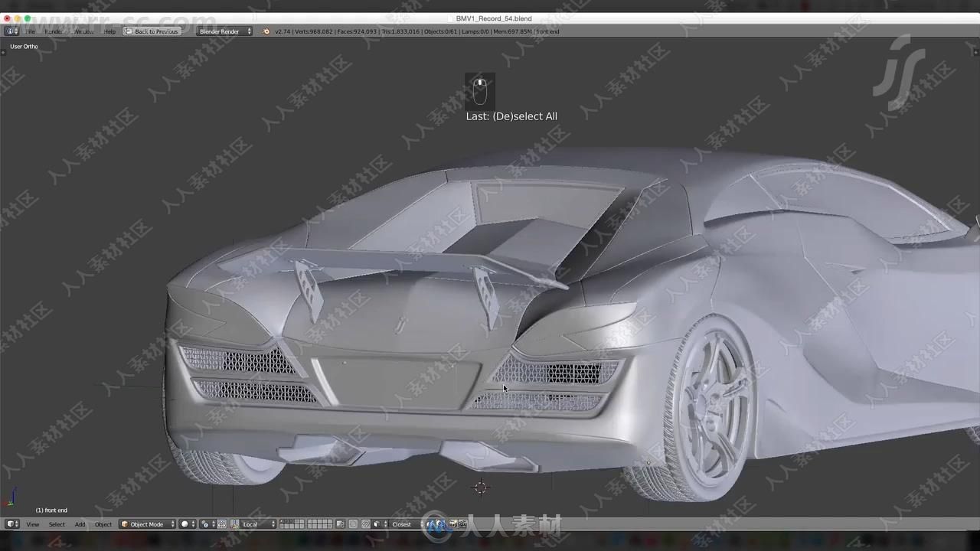Click the Blender logo icon near the version text

(266, 31)
